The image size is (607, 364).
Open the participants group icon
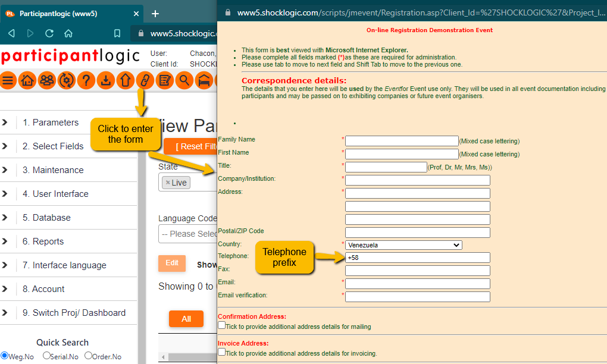(x=47, y=80)
